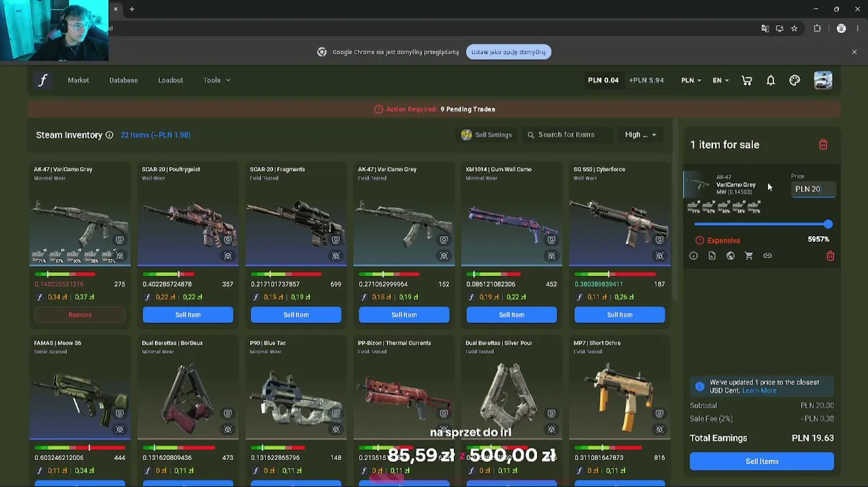Focus the Search for Items field
The height and width of the screenshot is (487, 868).
567,135
